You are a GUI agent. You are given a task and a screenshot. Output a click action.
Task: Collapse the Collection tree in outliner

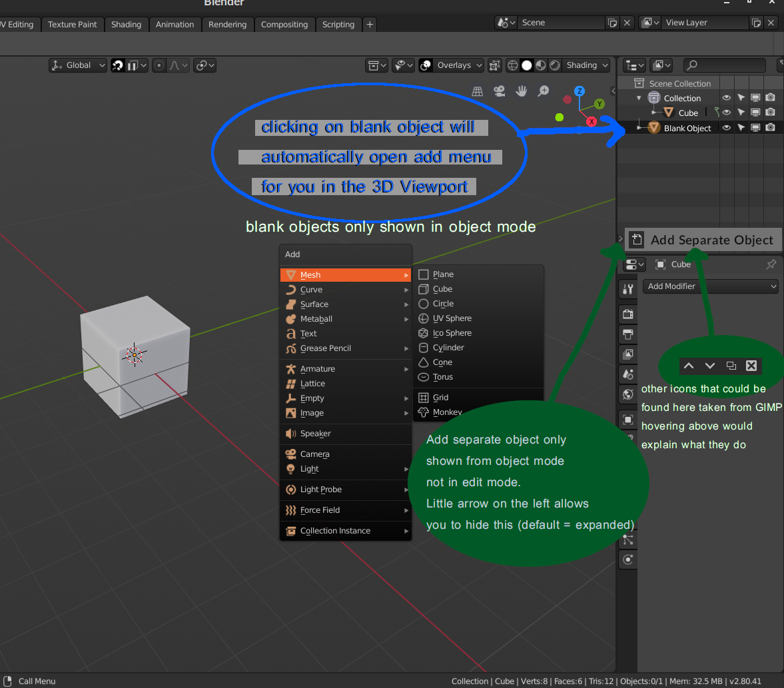[x=639, y=98]
